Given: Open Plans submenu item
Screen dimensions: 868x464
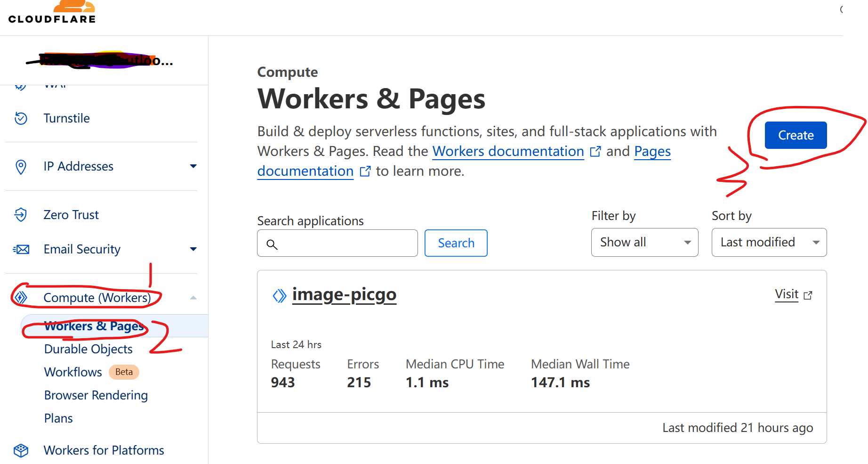Looking at the screenshot, I should [x=58, y=418].
